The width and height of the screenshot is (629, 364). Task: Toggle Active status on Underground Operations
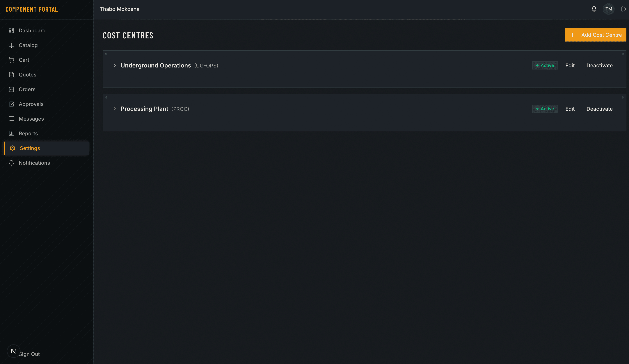coord(545,65)
